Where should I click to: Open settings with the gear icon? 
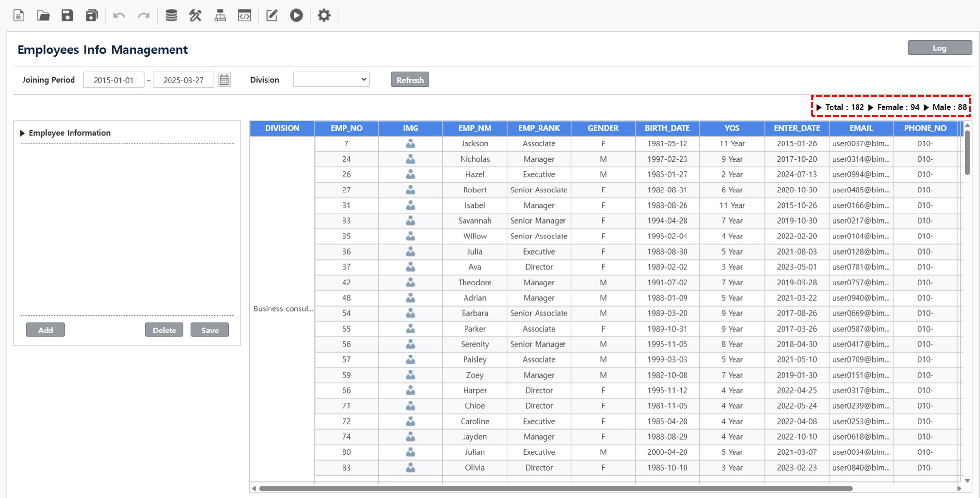pos(324,15)
